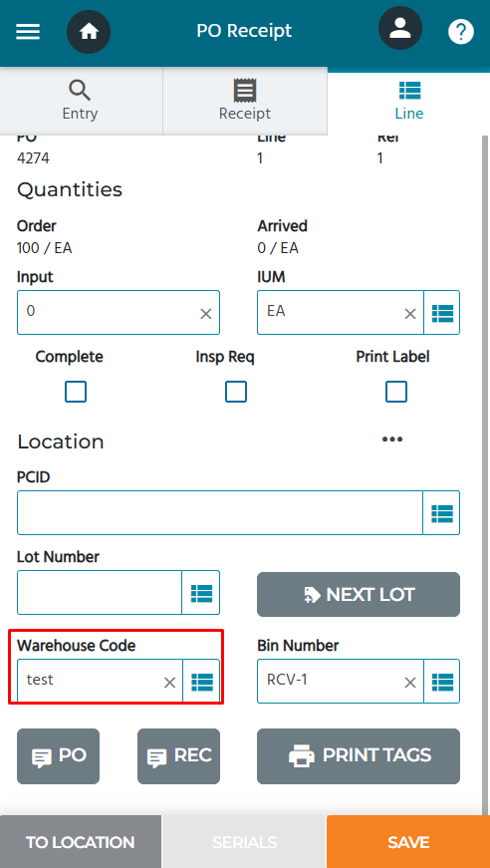Check the Complete checkbox
The width and height of the screenshot is (490, 868).
click(x=76, y=392)
